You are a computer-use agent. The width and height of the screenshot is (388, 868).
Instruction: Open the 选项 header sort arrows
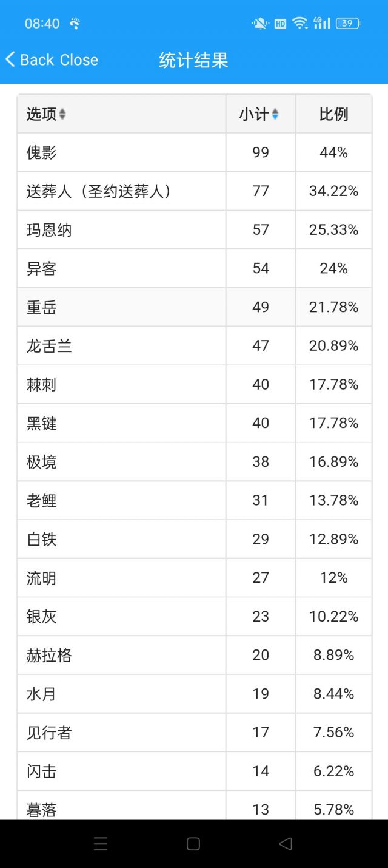click(62, 114)
